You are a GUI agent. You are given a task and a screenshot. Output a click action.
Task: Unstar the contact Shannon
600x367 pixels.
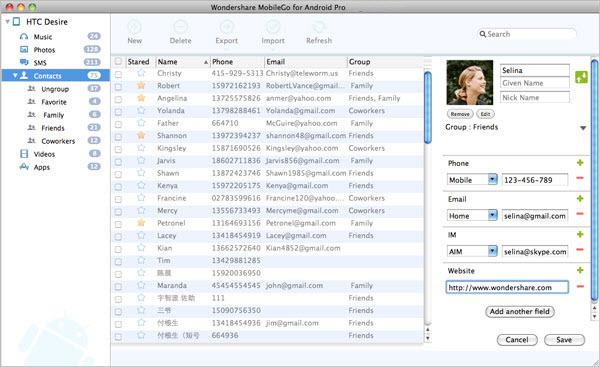(x=141, y=135)
